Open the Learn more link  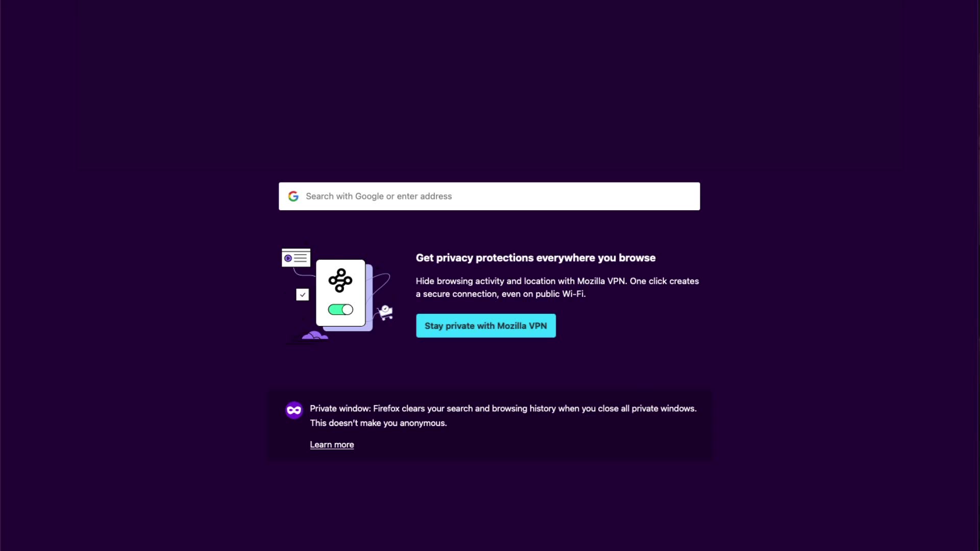pyautogui.click(x=332, y=445)
